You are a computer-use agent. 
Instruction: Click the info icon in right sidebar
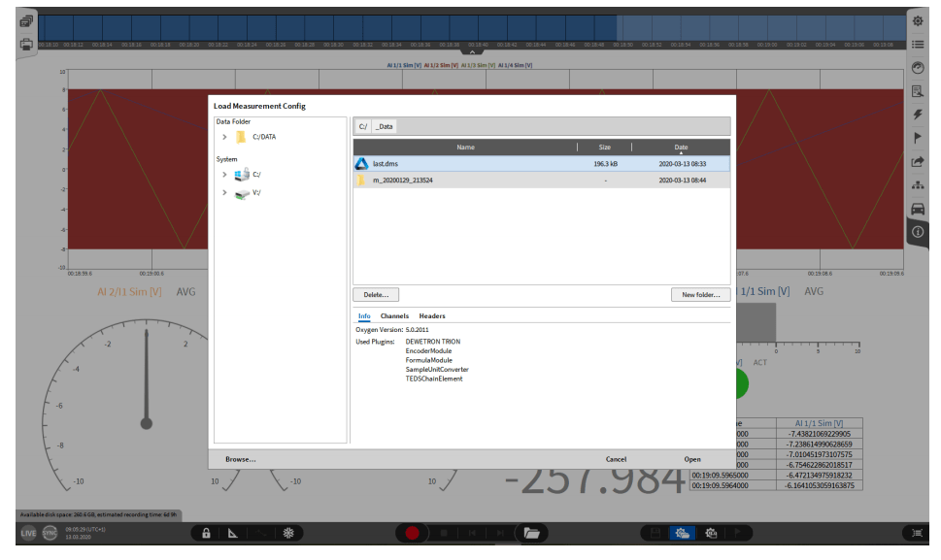click(x=917, y=232)
